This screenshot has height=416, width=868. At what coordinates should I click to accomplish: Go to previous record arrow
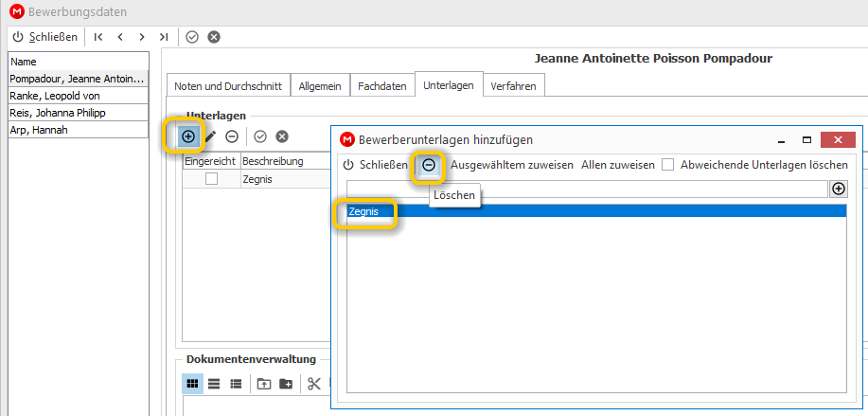coord(120,37)
